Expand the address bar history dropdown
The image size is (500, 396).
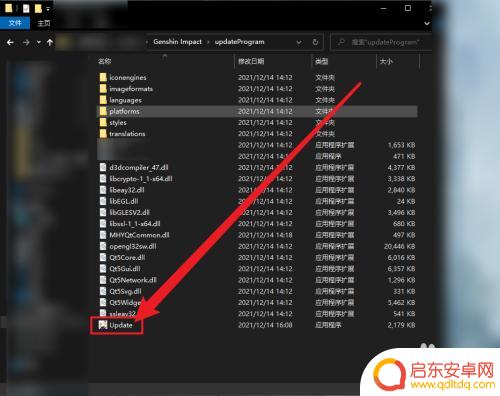coord(299,42)
